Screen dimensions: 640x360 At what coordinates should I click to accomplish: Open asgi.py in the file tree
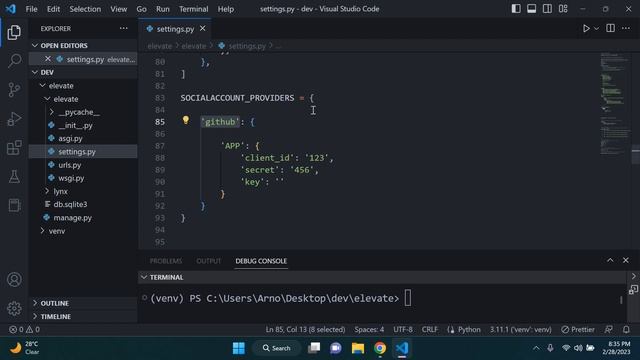click(83, 138)
